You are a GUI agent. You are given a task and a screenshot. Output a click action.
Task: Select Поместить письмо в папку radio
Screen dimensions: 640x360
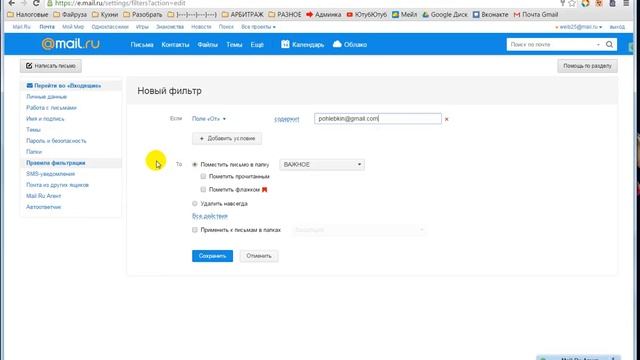(195, 164)
